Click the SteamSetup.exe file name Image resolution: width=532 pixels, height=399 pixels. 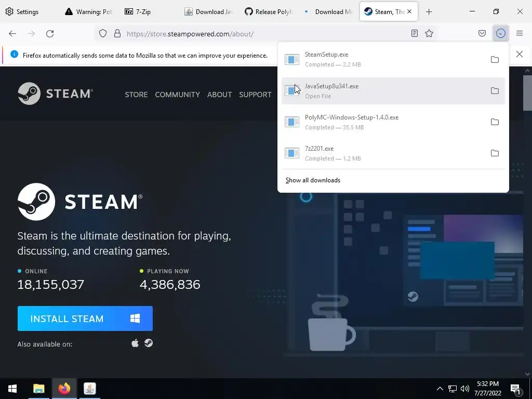pyautogui.click(x=326, y=55)
